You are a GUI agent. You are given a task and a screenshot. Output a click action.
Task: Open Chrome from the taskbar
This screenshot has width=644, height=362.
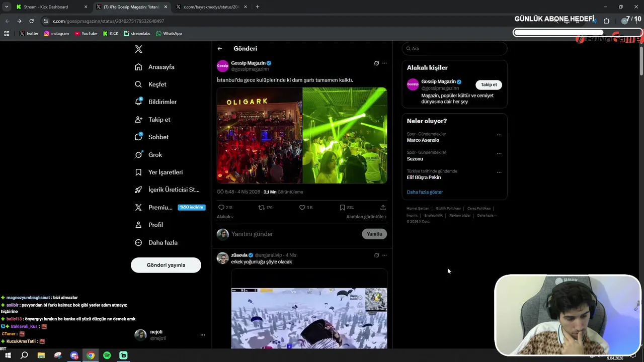pyautogui.click(x=91, y=355)
